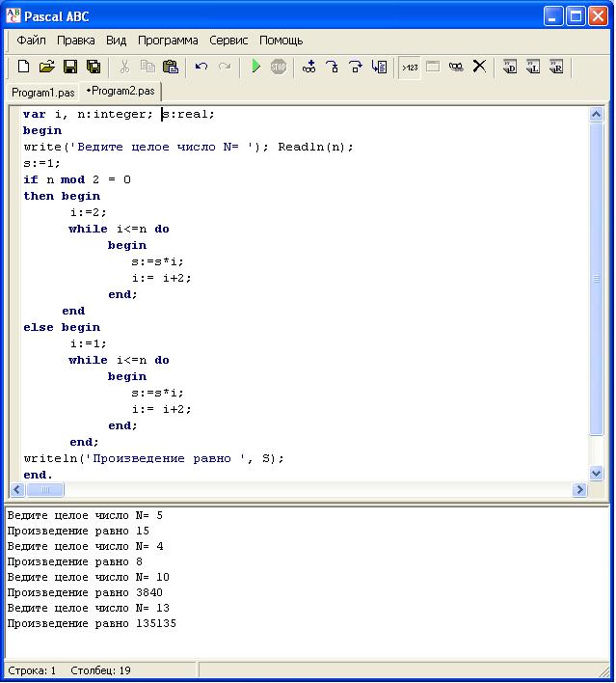
Task: Select the Program2.pas tab
Action: point(121,92)
